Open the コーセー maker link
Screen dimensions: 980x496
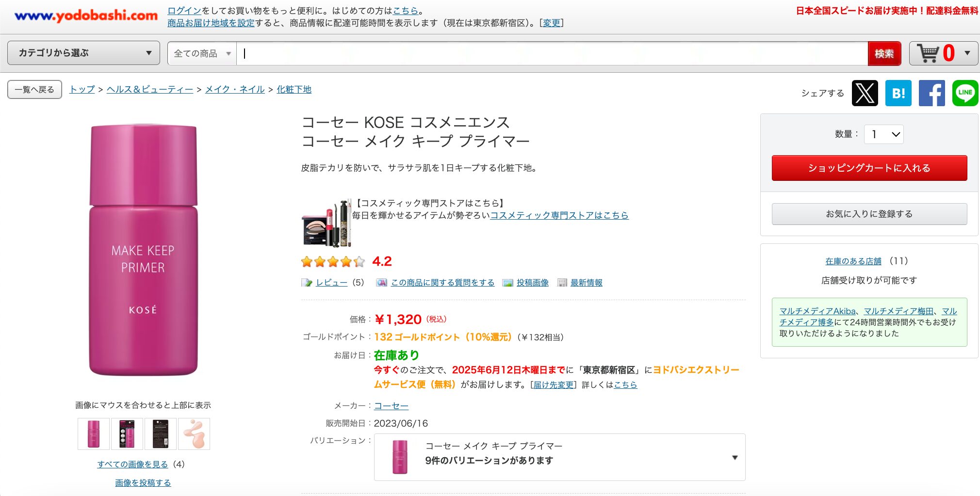(x=391, y=406)
